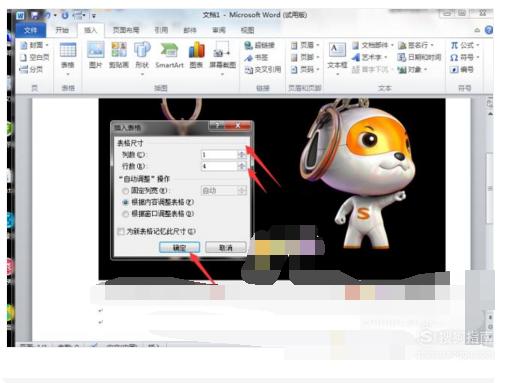
Task: Click the Chart (图表) icon
Action: click(x=196, y=55)
